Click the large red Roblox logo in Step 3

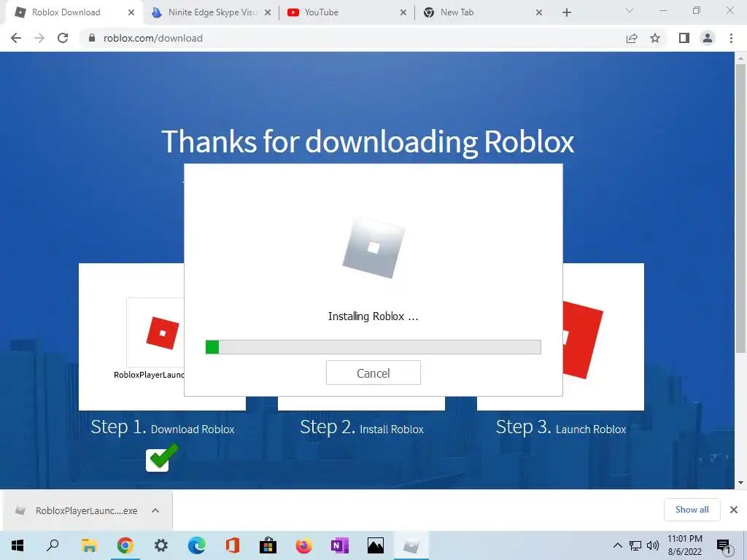click(583, 340)
